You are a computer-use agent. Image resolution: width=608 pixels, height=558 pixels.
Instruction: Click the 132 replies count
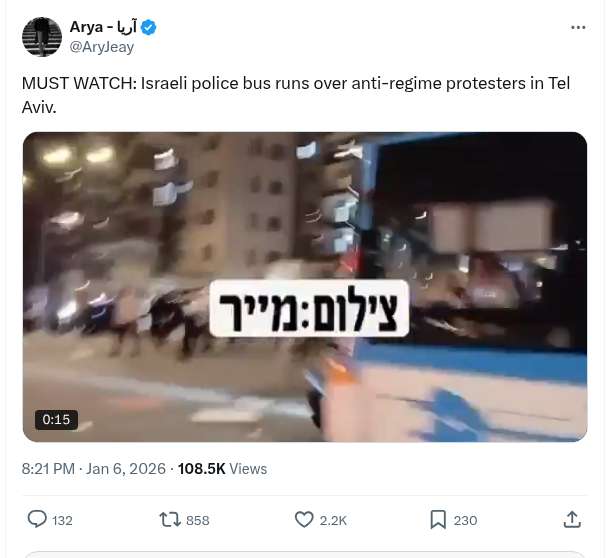[62, 520]
